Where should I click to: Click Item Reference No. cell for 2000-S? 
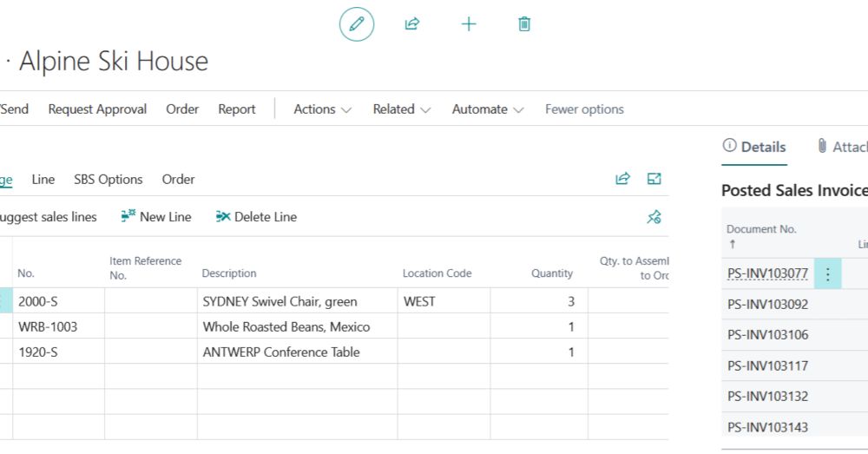point(150,301)
